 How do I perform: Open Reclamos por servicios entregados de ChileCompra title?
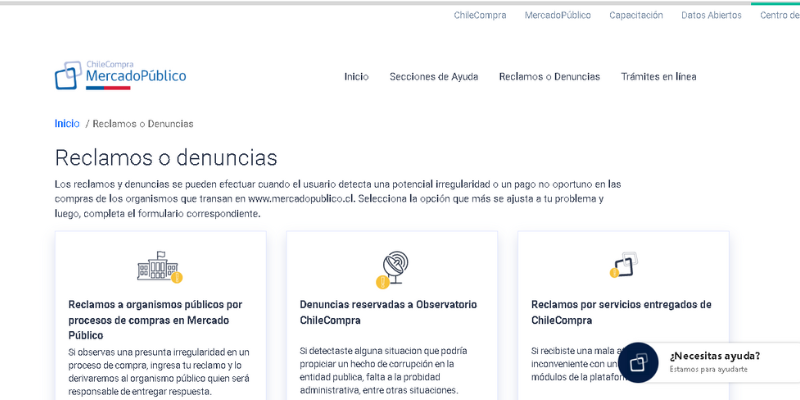(x=621, y=312)
